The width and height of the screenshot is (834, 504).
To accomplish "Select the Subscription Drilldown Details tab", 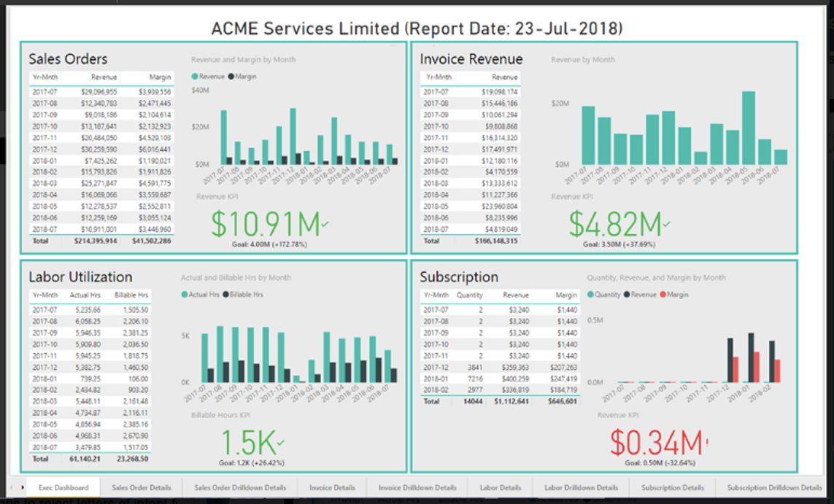I will [x=774, y=487].
